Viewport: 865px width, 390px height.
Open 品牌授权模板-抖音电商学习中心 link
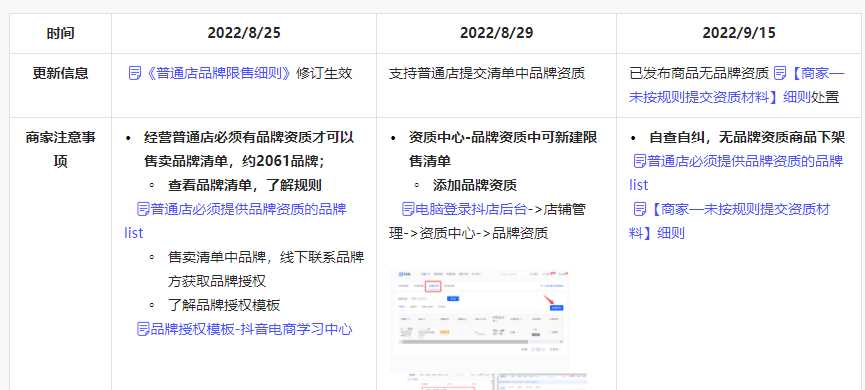click(244, 329)
